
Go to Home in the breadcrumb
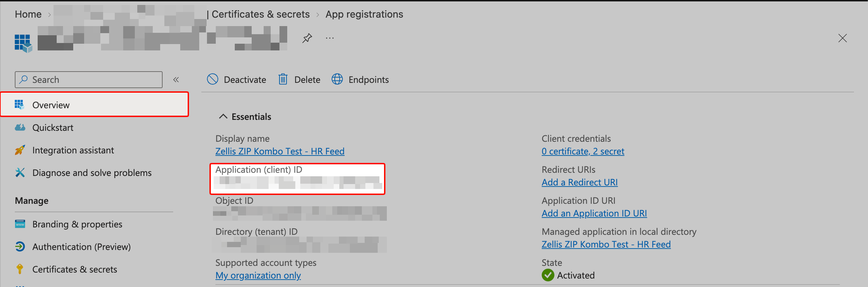[28, 14]
